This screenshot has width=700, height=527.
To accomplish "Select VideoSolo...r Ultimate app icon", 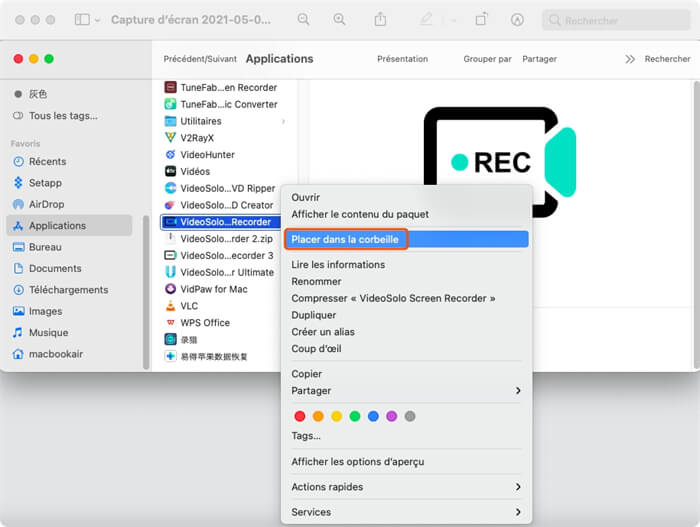I will point(170,272).
